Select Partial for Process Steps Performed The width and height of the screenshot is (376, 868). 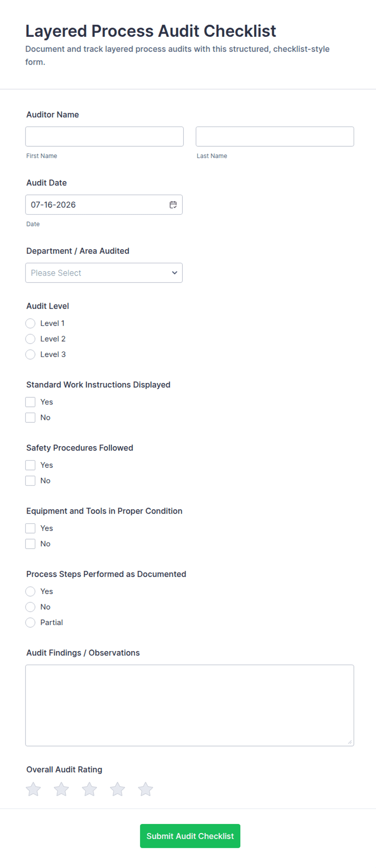coord(30,622)
